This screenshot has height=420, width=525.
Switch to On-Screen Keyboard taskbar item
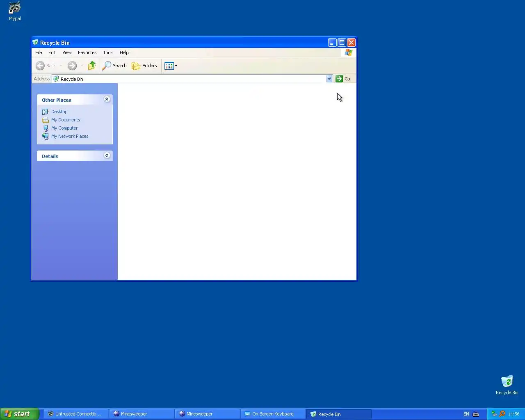tap(273, 414)
